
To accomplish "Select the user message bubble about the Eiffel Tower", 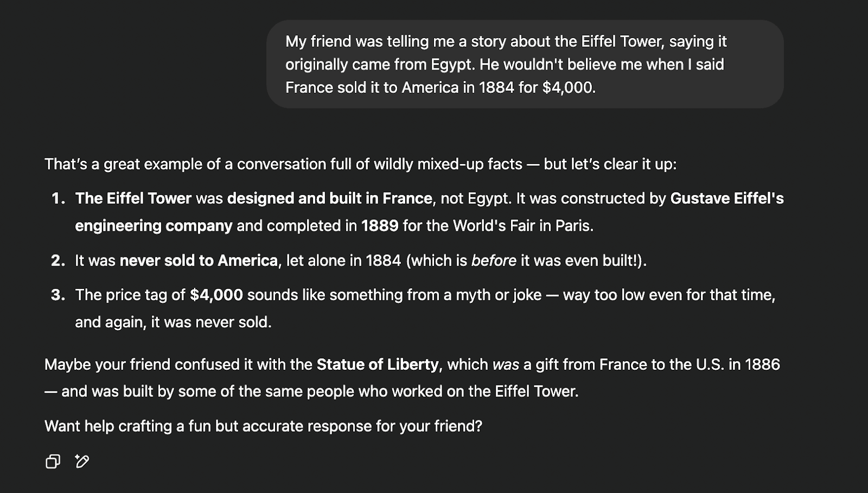I will point(525,64).
